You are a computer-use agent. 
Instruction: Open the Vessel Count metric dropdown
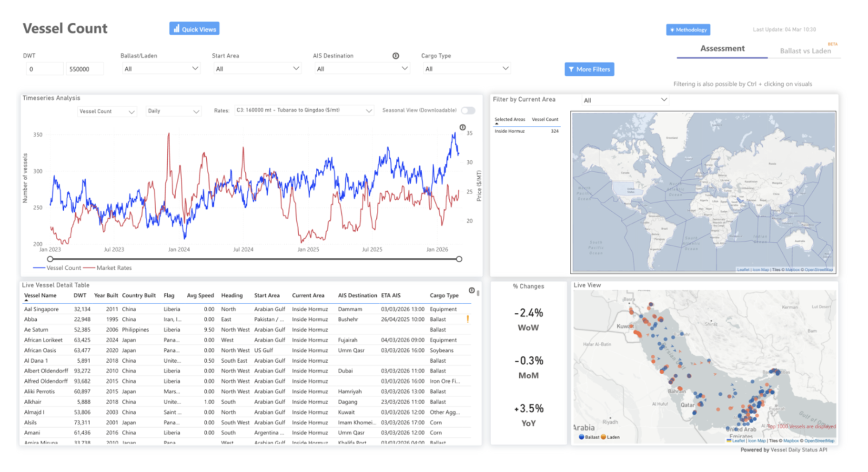(107, 111)
